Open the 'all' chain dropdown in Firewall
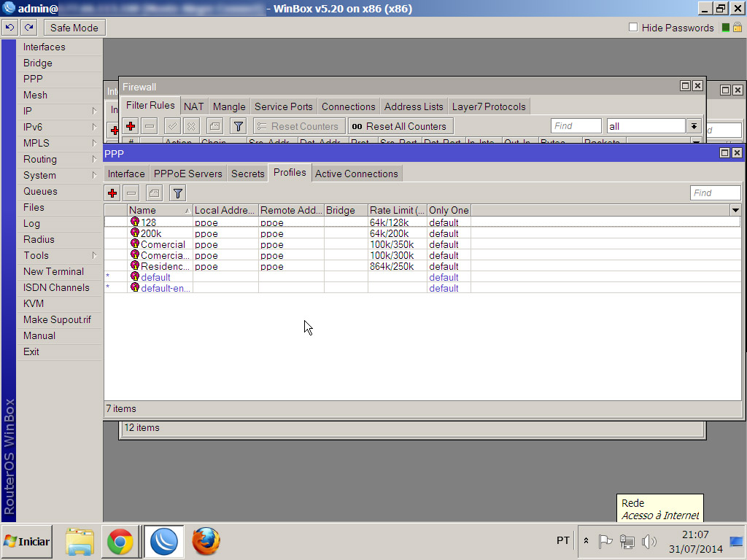 pos(694,126)
